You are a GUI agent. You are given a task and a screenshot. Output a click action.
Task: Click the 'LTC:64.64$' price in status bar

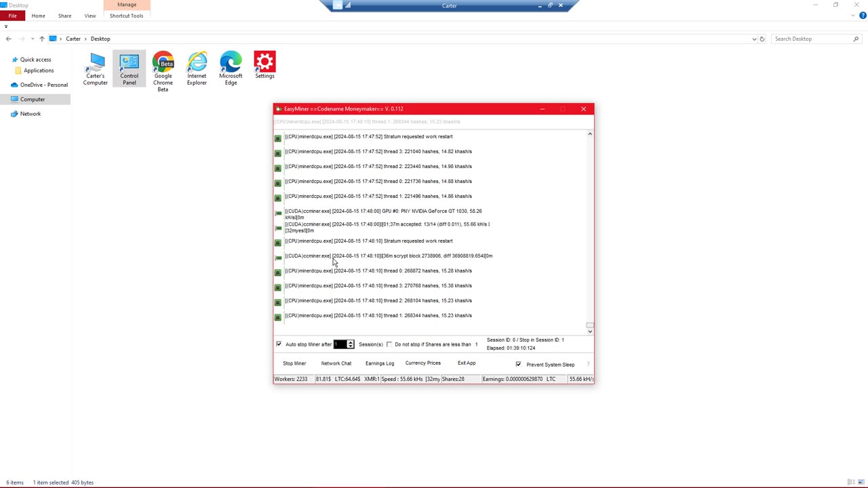point(347,379)
